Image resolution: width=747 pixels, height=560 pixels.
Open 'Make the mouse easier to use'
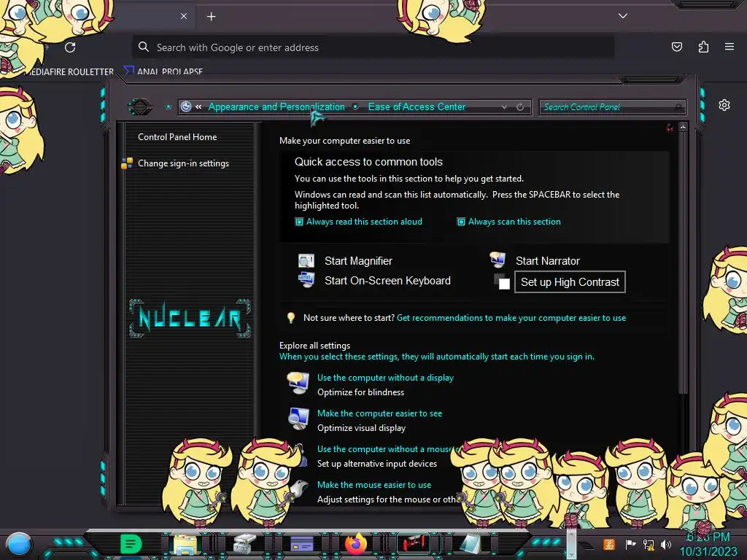[x=374, y=485]
